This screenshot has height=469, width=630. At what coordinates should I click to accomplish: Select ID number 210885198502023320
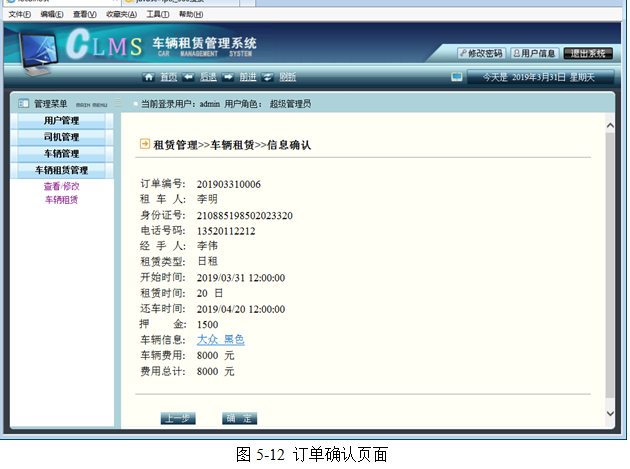click(245, 216)
